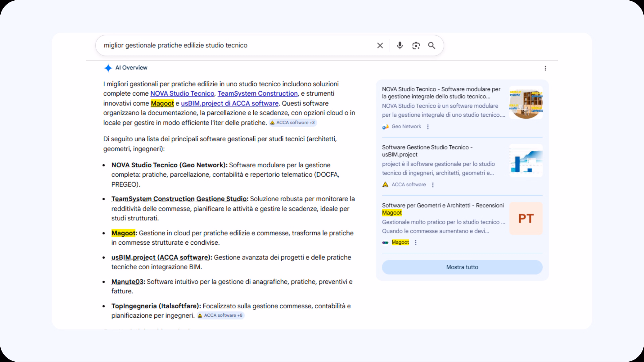644x362 pixels.
Task: Open AI Overview three-dot options menu
Action: (x=545, y=68)
